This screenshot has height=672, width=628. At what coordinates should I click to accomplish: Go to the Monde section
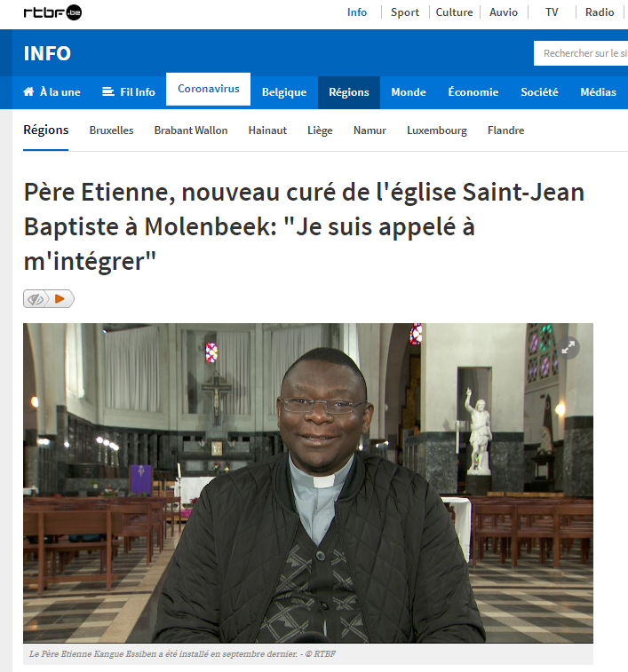coord(409,92)
